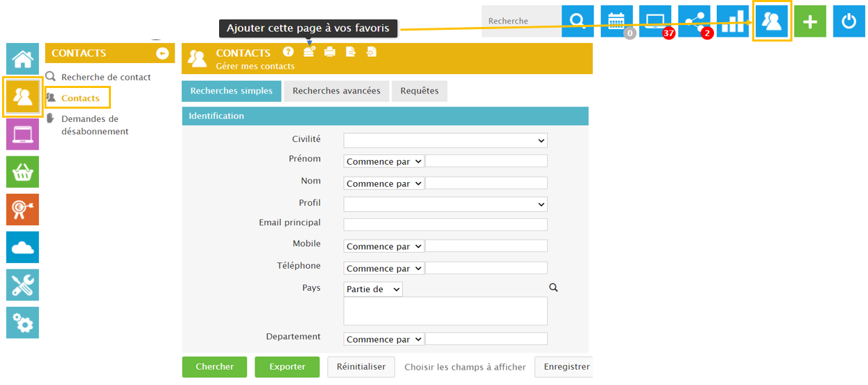Click the add-to-favorites icon in Contacts header

click(x=309, y=53)
